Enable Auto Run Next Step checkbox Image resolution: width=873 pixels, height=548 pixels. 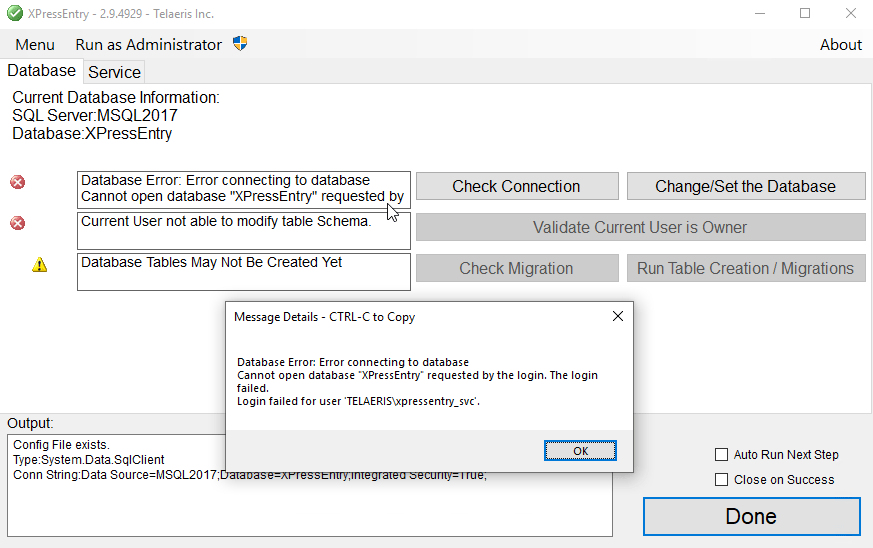pyautogui.click(x=721, y=454)
